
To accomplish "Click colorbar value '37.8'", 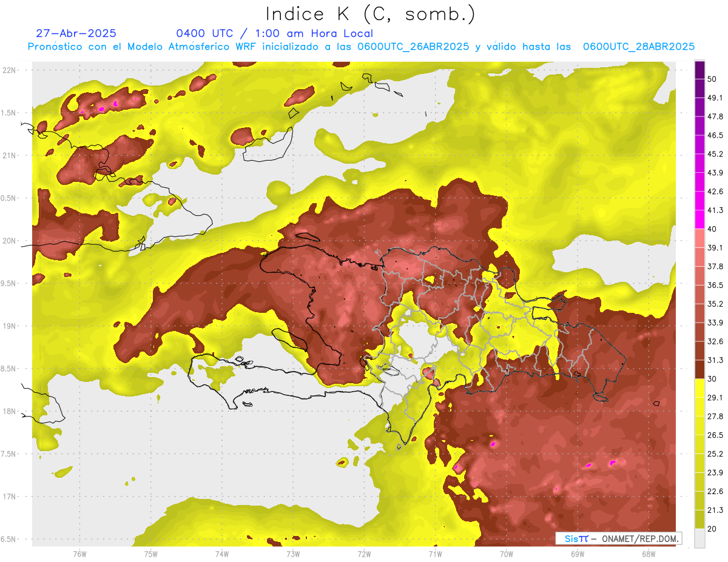I will [715, 267].
